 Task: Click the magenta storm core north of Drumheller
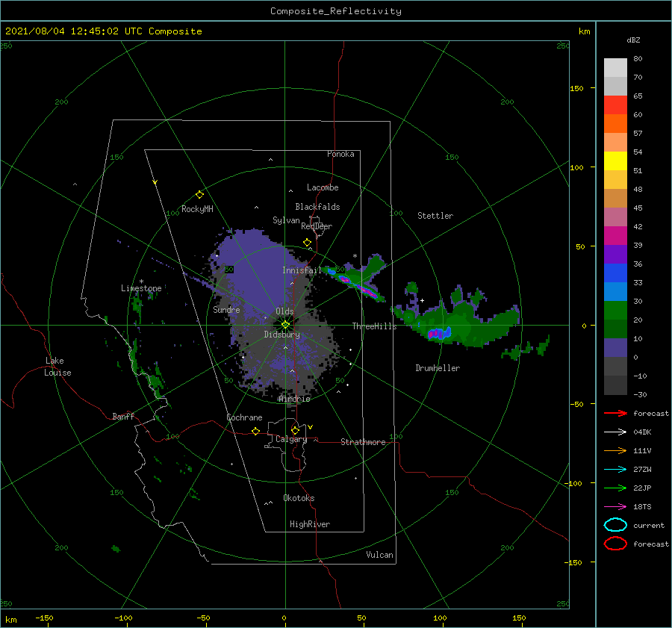(x=438, y=332)
